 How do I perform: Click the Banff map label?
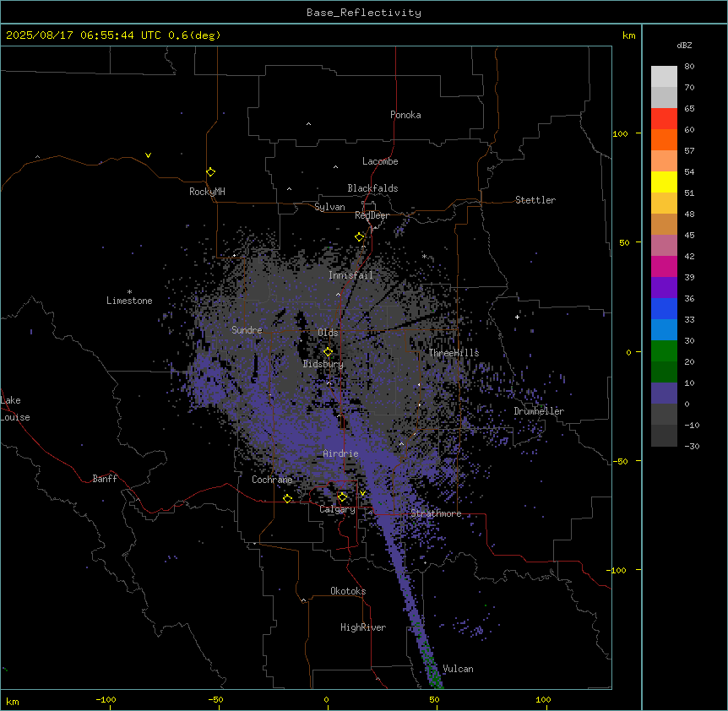105,479
